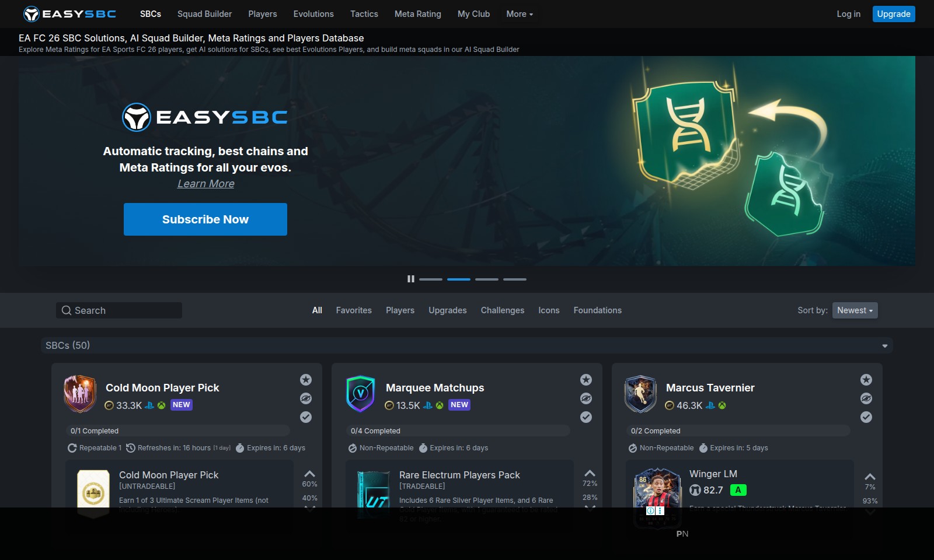Viewport: 934px width, 560px height.
Task: Click Xbox icon on Marquee Matchups card
Action: [440, 405]
